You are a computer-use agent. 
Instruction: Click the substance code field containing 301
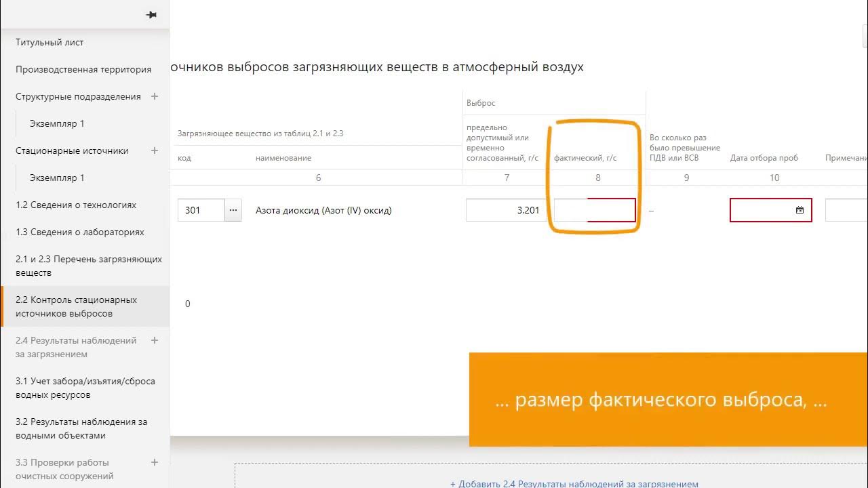pyautogui.click(x=201, y=210)
